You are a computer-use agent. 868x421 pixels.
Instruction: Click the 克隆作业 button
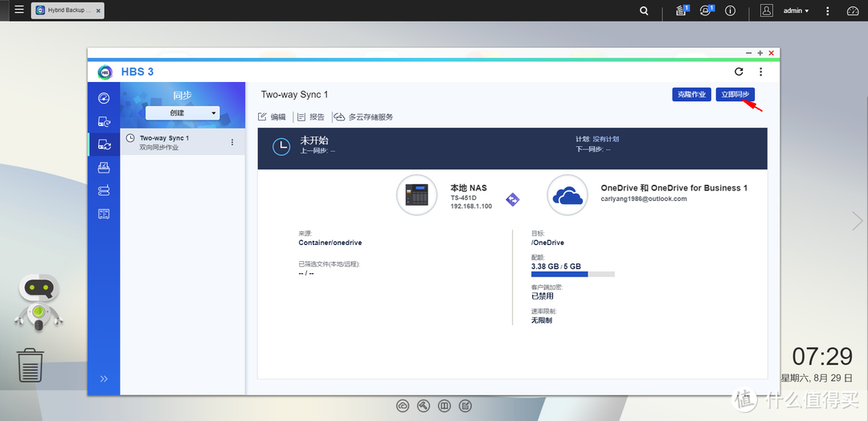691,95
